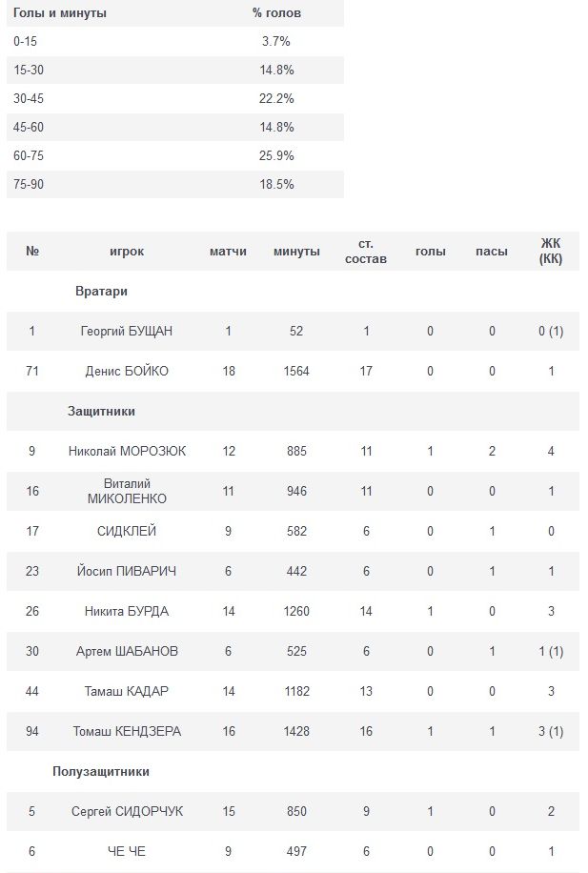Click the Голы и минуты table header
This screenshot has height=873, width=588.
pos(60,13)
